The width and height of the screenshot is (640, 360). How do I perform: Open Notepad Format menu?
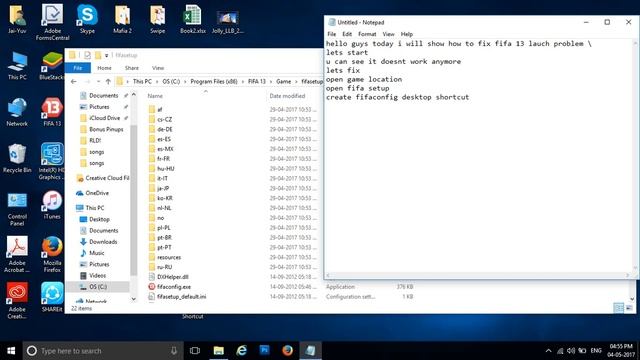point(367,34)
